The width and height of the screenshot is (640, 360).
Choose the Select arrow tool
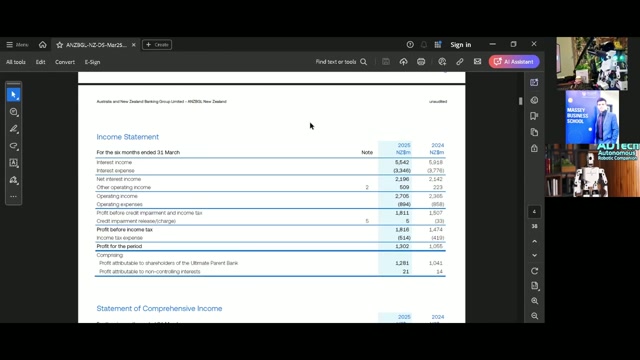coord(13,95)
